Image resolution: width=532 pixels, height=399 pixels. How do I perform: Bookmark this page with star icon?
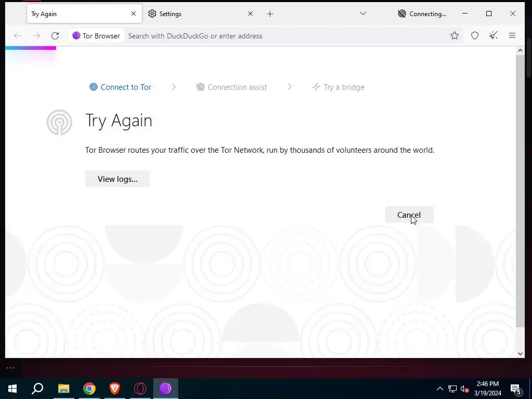pyautogui.click(x=454, y=35)
